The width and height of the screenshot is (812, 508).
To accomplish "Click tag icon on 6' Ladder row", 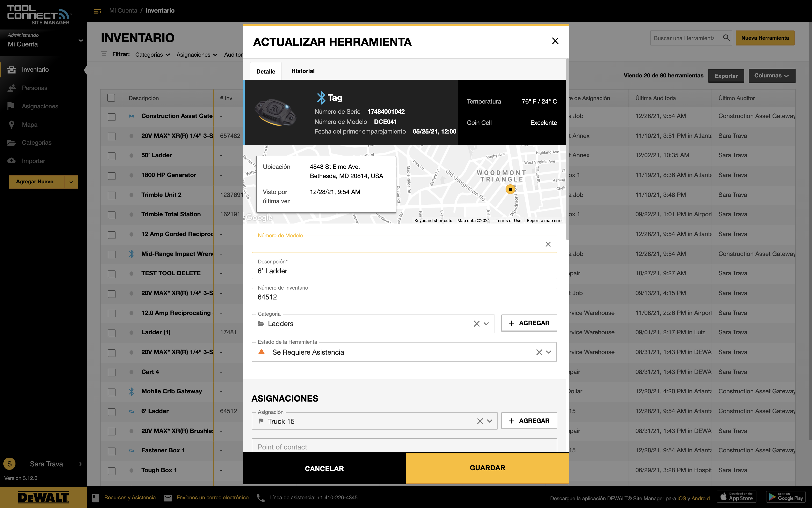I will [131, 411].
